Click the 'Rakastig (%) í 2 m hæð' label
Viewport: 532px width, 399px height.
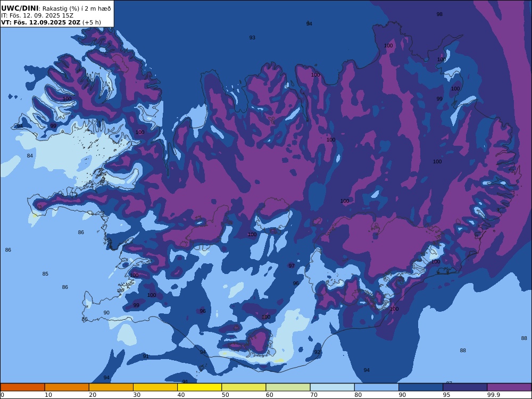point(77,9)
